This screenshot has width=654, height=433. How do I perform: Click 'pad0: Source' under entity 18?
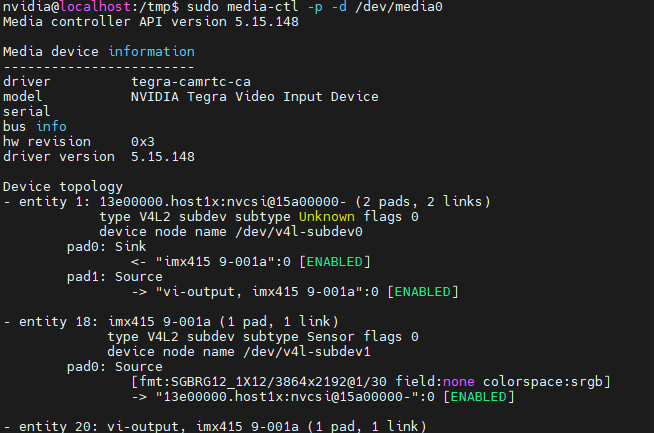114,367
